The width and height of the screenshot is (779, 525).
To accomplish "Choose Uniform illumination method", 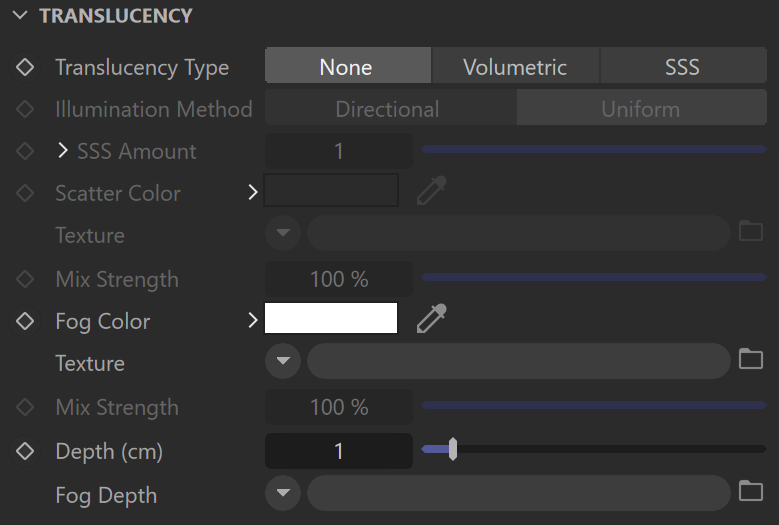I will point(641,108).
